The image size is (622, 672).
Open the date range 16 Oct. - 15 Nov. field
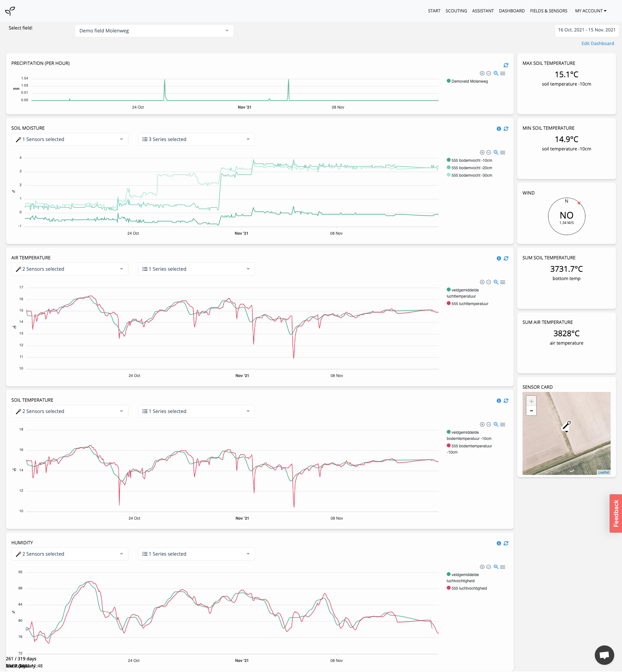coord(586,30)
